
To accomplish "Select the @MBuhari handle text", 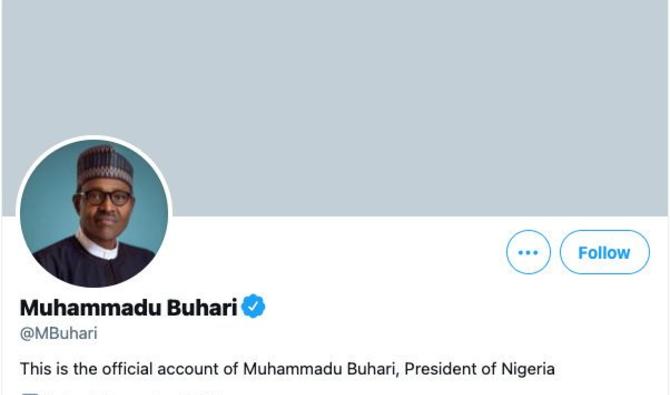I will click(59, 333).
